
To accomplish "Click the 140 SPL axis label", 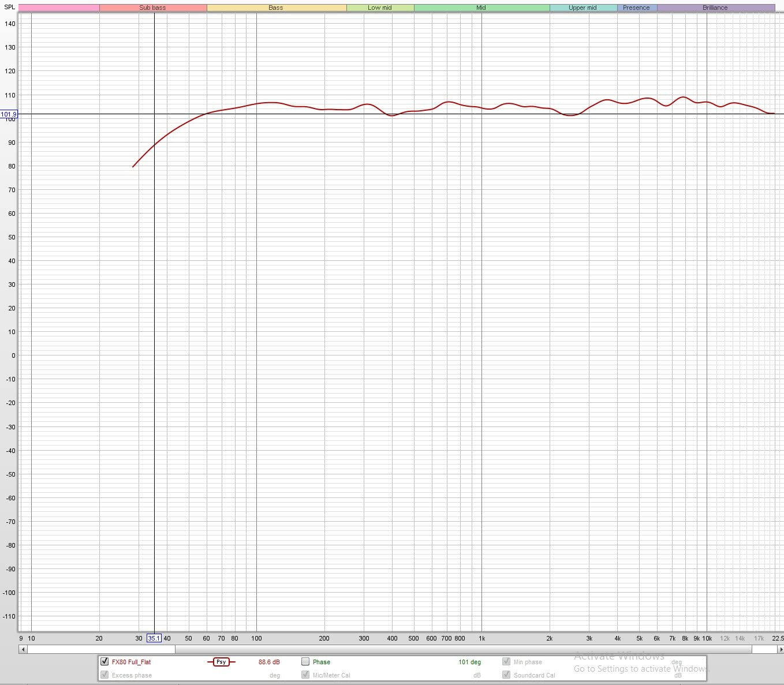I will click(x=10, y=24).
